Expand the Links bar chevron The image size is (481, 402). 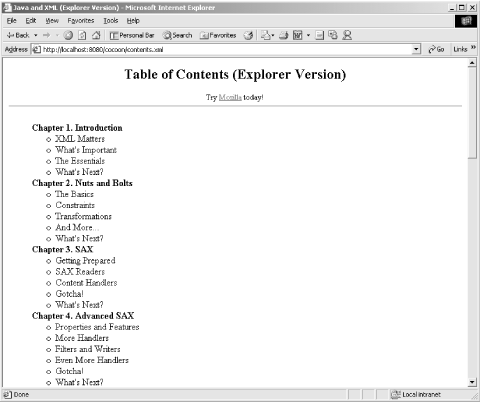tap(473, 48)
